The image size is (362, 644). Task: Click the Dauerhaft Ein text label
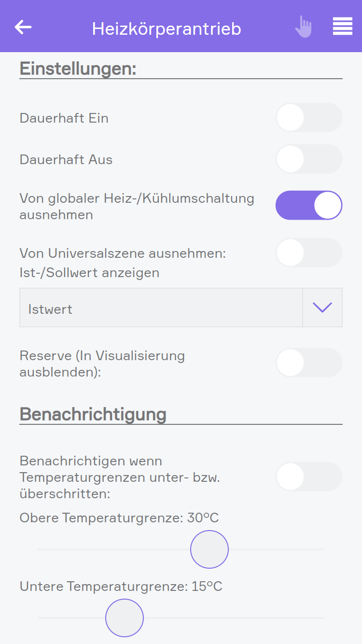(x=64, y=118)
